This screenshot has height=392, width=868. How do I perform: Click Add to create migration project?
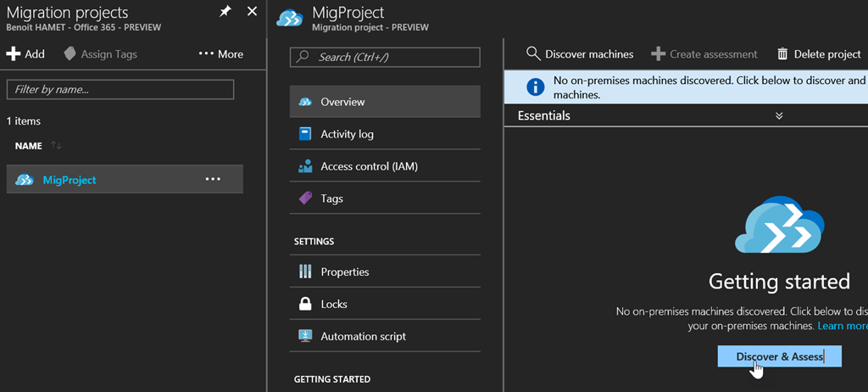tap(25, 53)
